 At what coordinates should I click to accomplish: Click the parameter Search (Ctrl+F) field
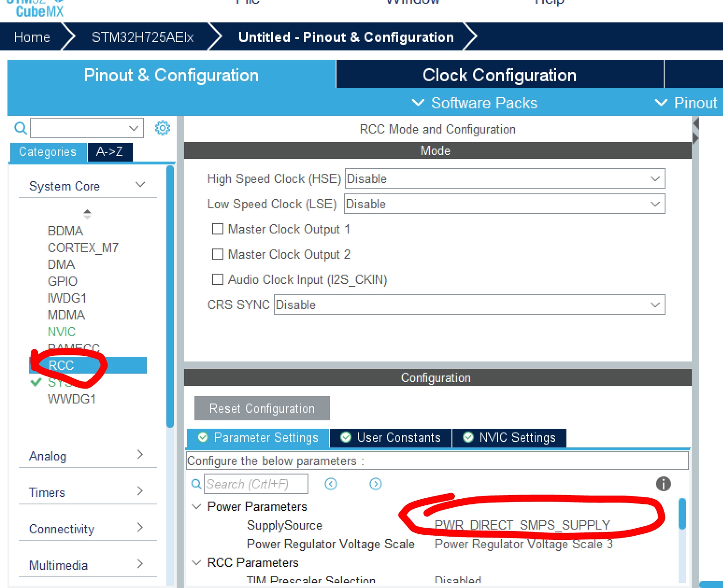pyautogui.click(x=257, y=484)
